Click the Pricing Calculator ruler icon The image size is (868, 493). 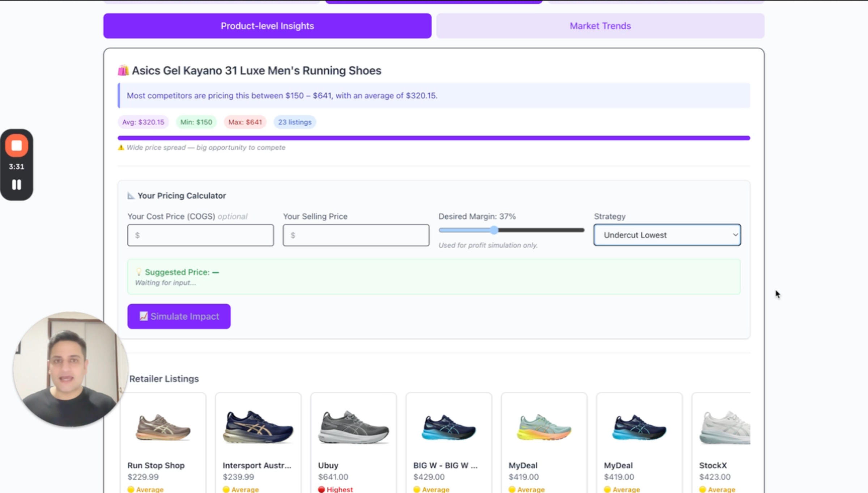tap(131, 196)
